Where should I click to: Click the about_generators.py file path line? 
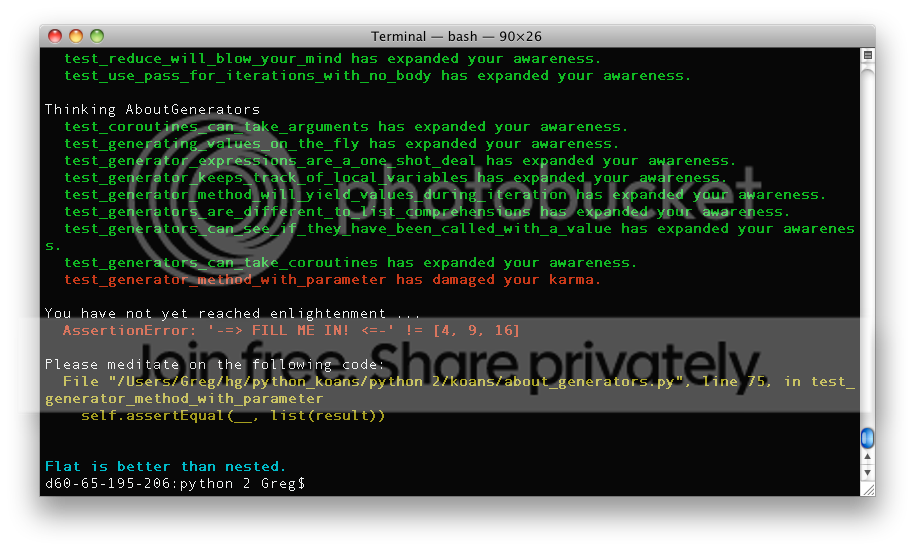pyautogui.click(x=450, y=390)
